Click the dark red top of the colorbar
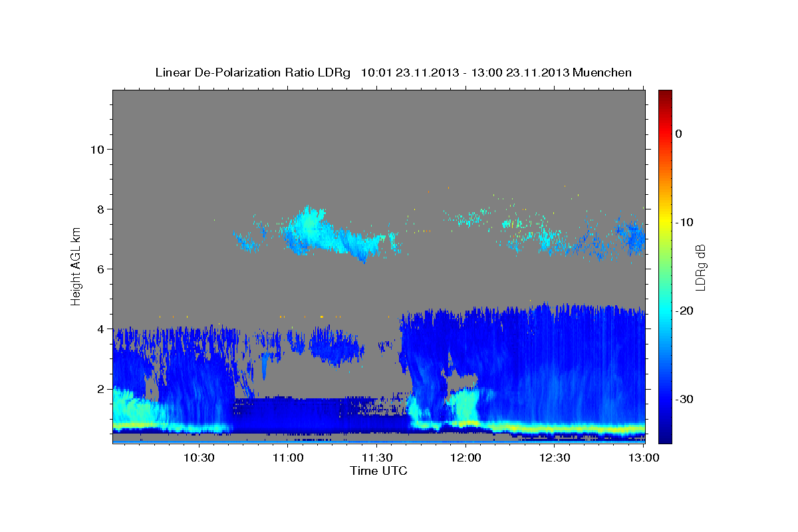 coord(665,94)
